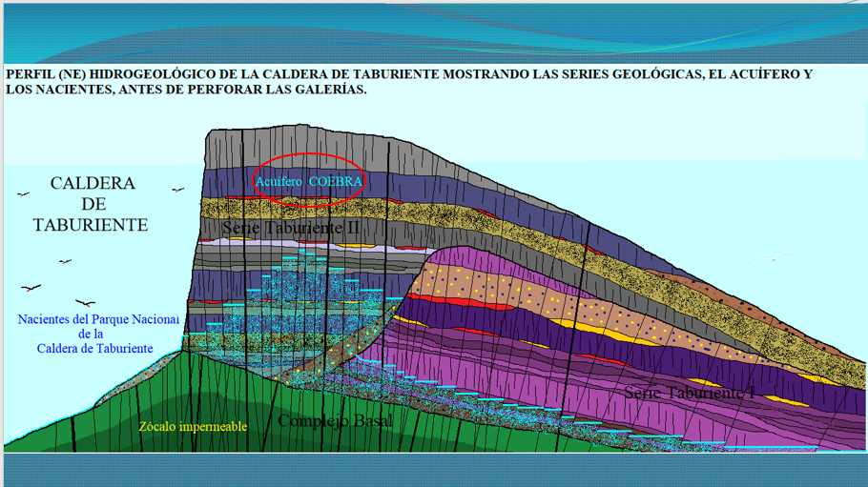This screenshot has width=868, height=487.
Task: Click the slide title starting 'PERFIL (NE) HIDROGEOLÓGICO'
Action: [409, 81]
